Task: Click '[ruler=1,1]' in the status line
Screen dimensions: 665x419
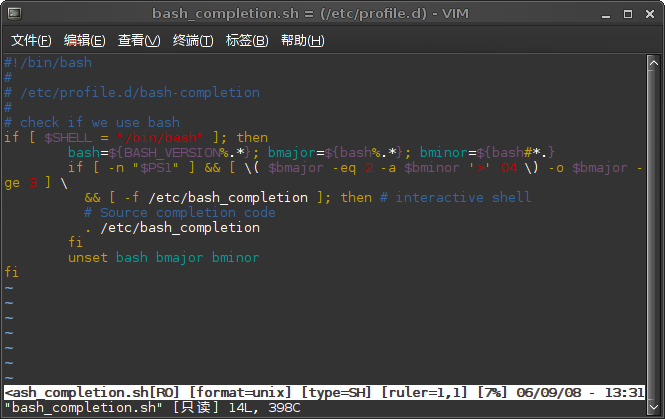Action: (424, 393)
